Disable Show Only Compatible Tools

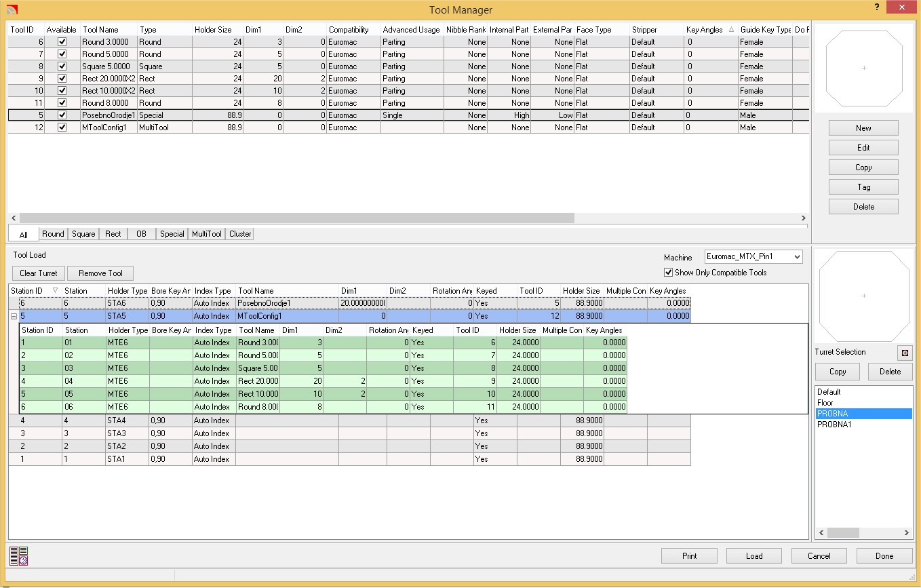click(x=669, y=273)
